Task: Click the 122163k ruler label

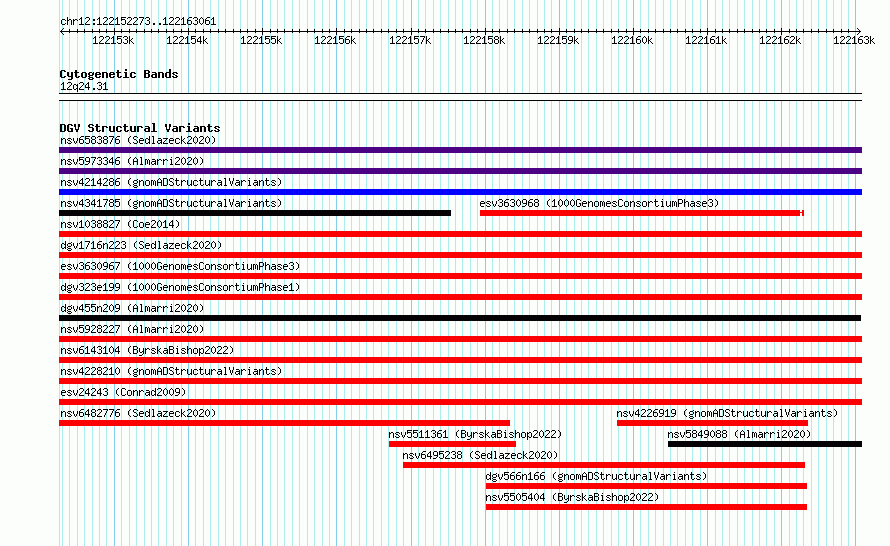Action: click(x=854, y=40)
